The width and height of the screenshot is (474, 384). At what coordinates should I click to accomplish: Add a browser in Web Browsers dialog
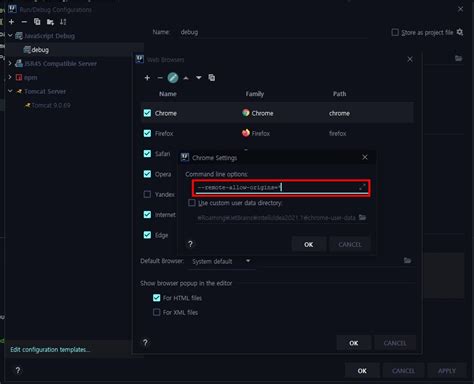147,78
